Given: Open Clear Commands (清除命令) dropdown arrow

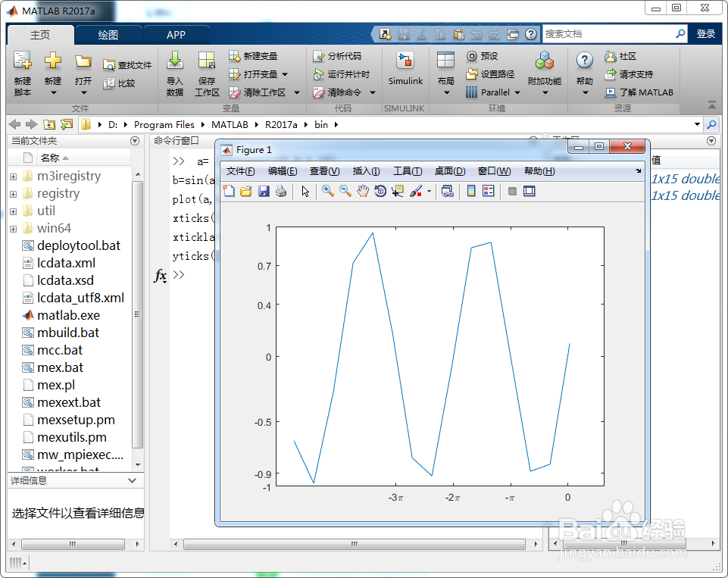Looking at the screenshot, I should (373, 93).
